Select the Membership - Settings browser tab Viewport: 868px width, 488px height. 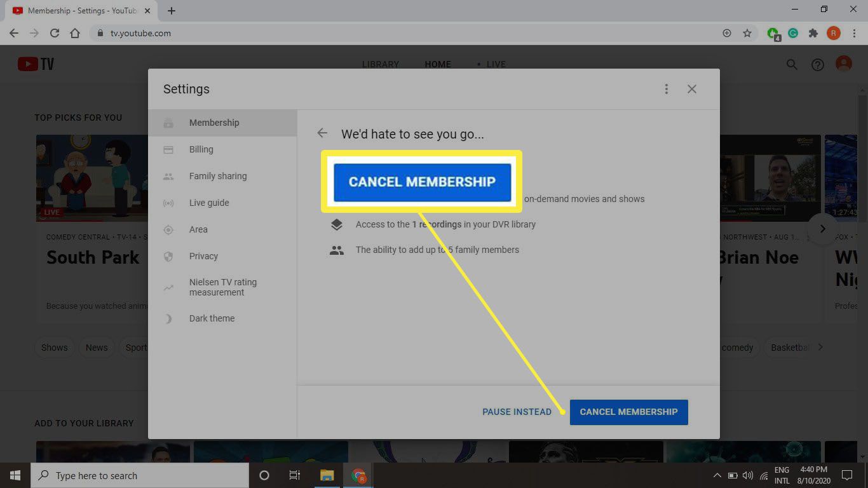pyautogui.click(x=81, y=11)
